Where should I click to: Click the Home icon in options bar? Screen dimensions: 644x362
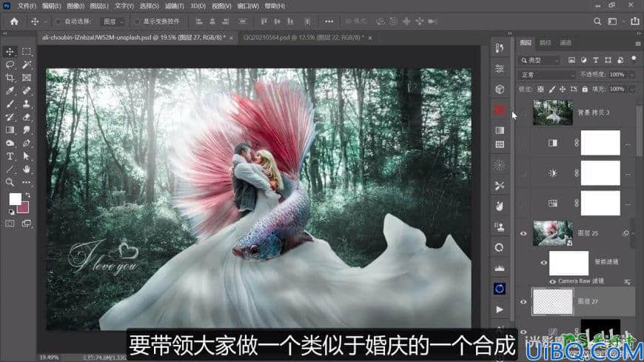click(x=14, y=21)
